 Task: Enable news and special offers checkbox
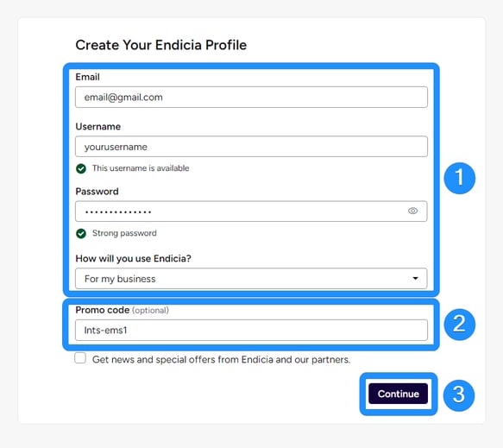80,358
